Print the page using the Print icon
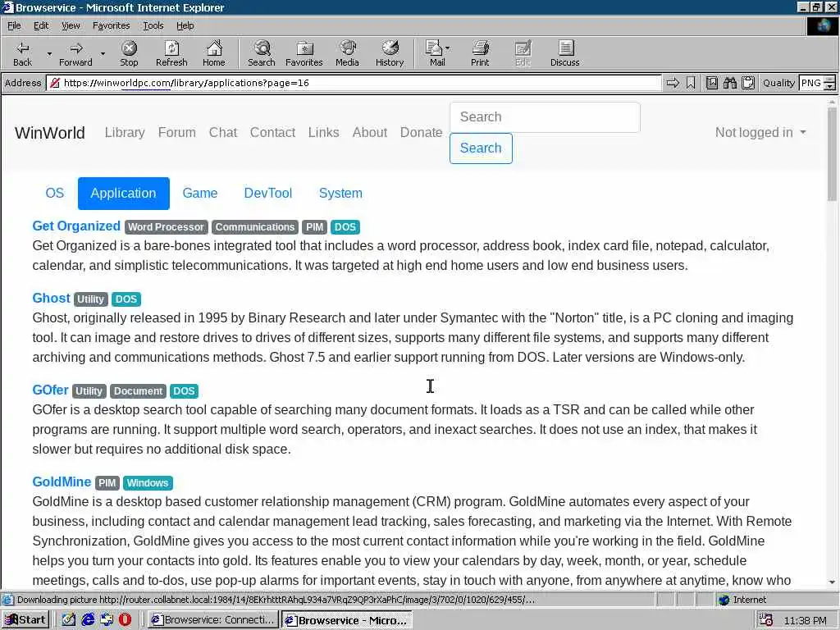 pos(480,53)
